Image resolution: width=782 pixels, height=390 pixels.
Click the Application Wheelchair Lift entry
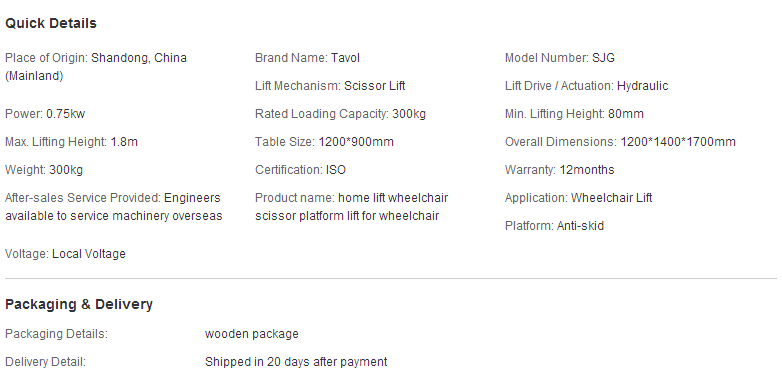point(579,198)
